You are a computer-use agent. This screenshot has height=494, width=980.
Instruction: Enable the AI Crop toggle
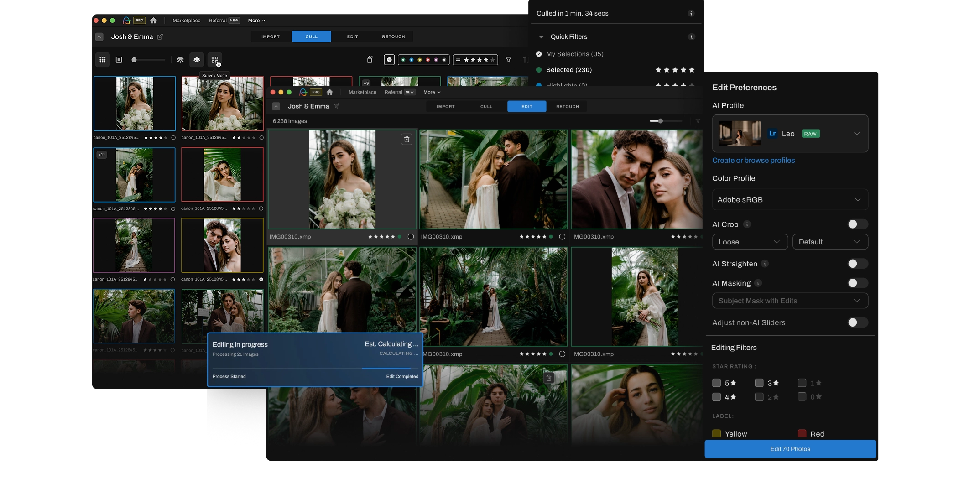click(857, 224)
